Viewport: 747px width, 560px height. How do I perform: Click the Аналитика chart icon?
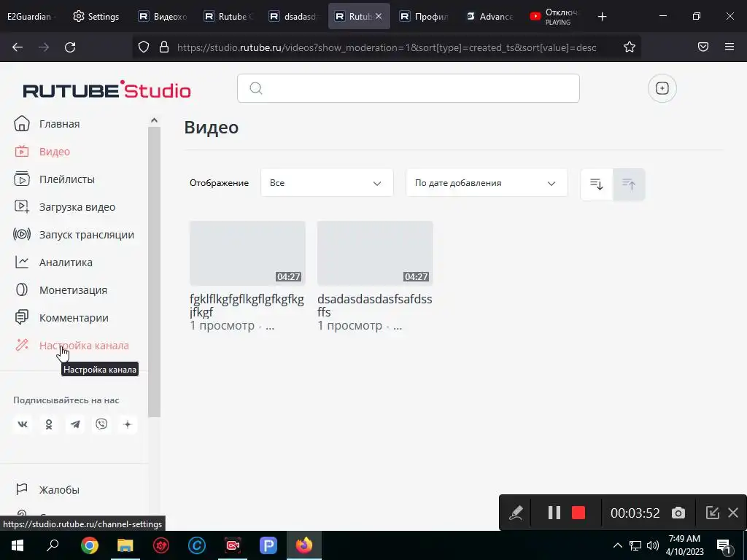click(21, 262)
